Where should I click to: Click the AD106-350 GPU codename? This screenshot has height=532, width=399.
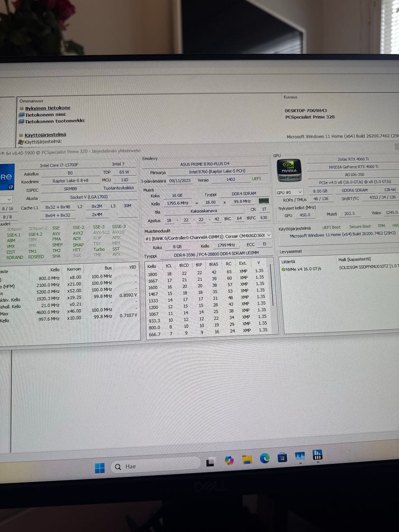354,175
